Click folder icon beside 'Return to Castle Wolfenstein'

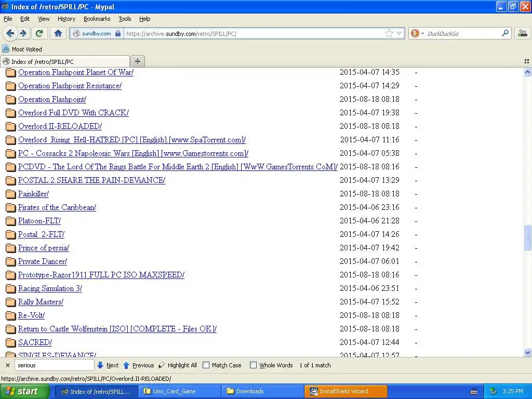tap(11, 329)
